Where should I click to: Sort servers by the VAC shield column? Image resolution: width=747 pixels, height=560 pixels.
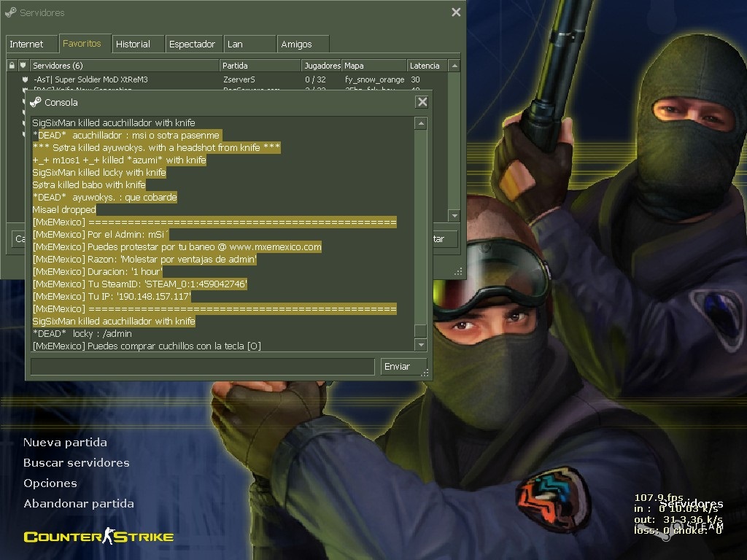(x=23, y=65)
